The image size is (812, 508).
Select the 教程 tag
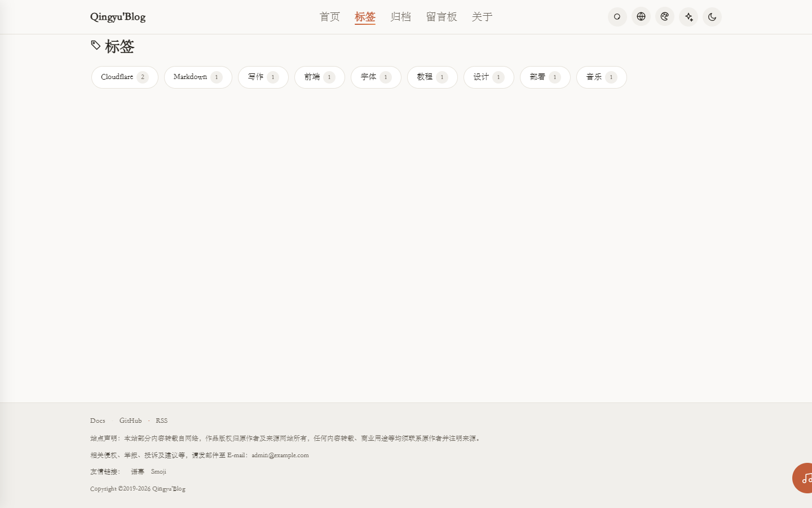coord(433,77)
